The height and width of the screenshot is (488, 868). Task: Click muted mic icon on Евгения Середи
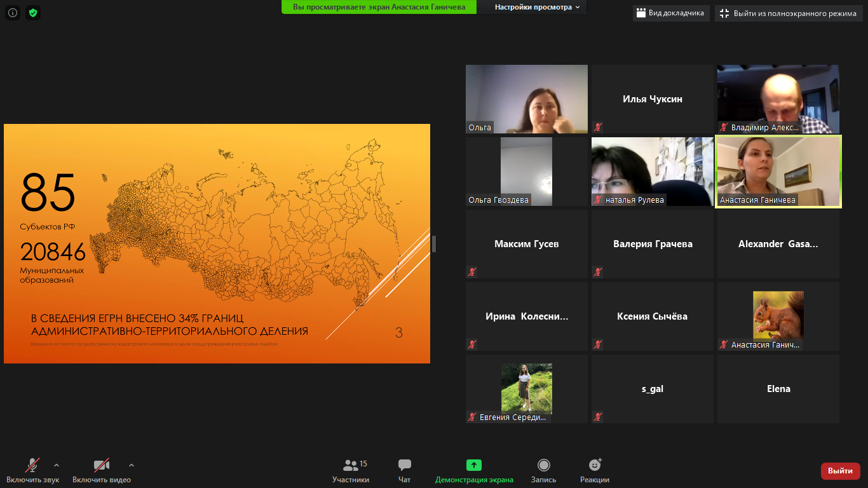coord(472,417)
